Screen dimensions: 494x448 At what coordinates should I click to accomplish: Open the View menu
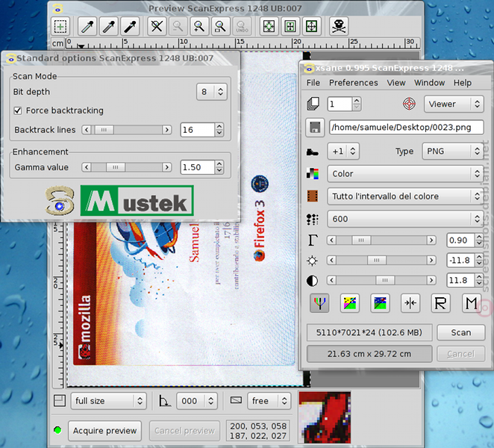tap(396, 83)
